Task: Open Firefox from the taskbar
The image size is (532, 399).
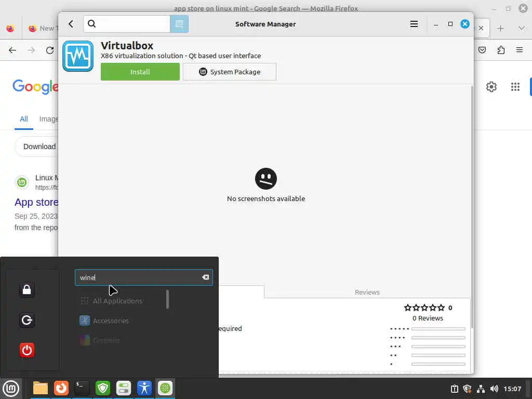Action: (61, 388)
